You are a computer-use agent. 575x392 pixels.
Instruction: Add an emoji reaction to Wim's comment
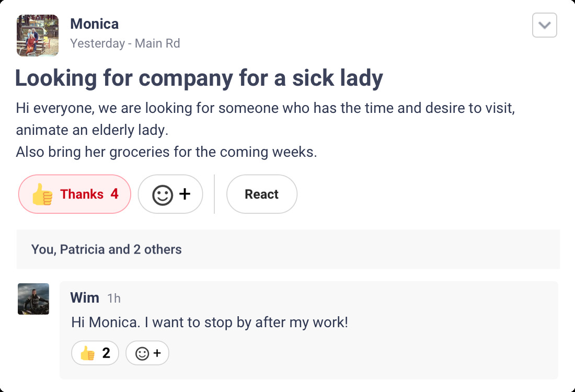[147, 353]
